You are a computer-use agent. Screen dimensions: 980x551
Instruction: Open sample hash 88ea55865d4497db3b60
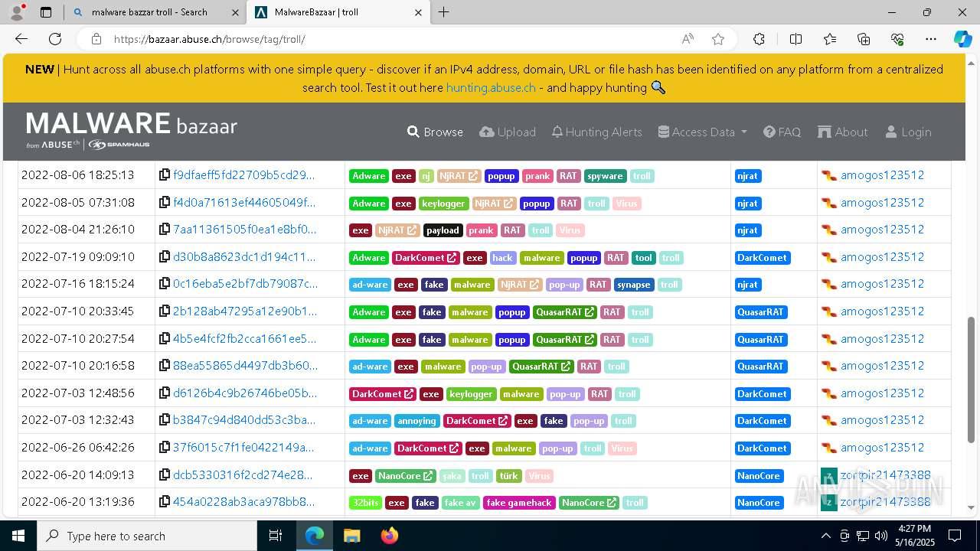(245, 366)
